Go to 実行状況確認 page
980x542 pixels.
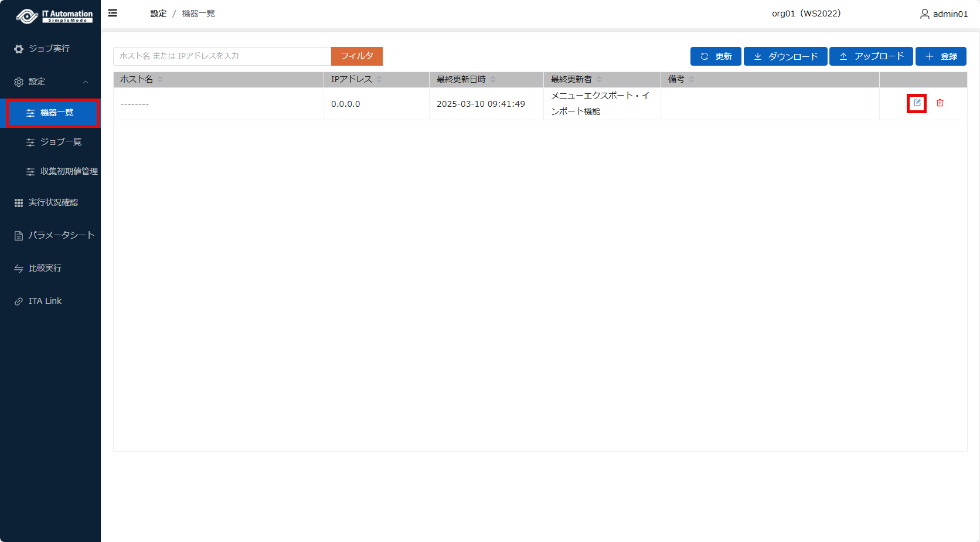[x=53, y=202]
